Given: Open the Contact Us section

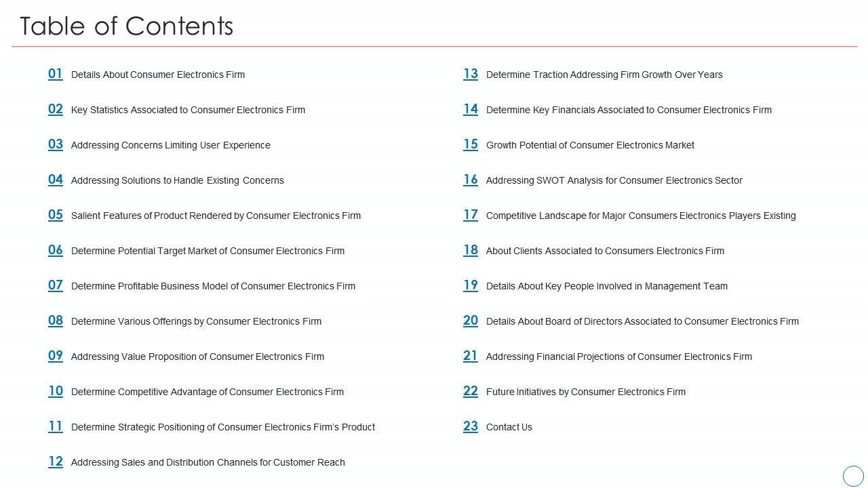Looking at the screenshot, I should click(509, 427).
